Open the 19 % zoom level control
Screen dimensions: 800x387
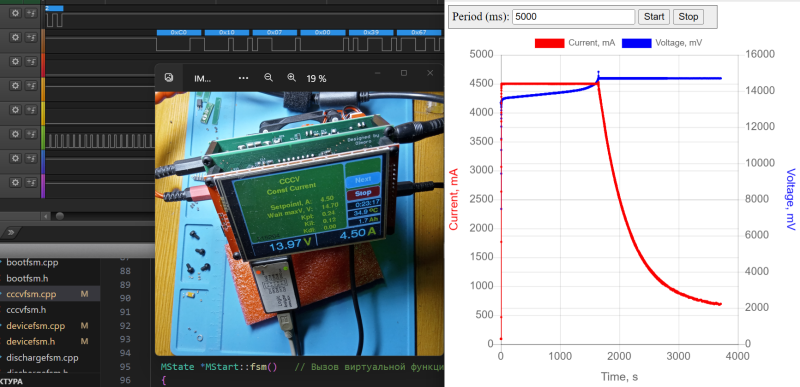coord(316,79)
